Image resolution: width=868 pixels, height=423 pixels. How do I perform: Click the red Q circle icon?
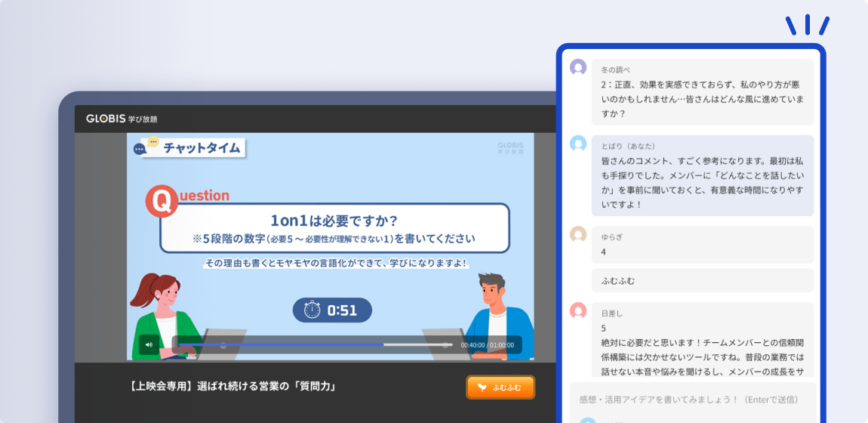[x=162, y=202]
